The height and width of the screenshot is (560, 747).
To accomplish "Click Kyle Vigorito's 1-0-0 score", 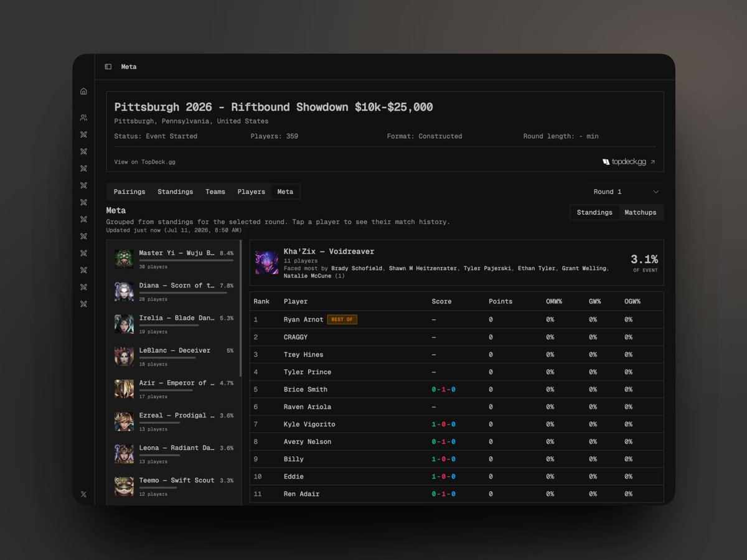I will click(444, 424).
